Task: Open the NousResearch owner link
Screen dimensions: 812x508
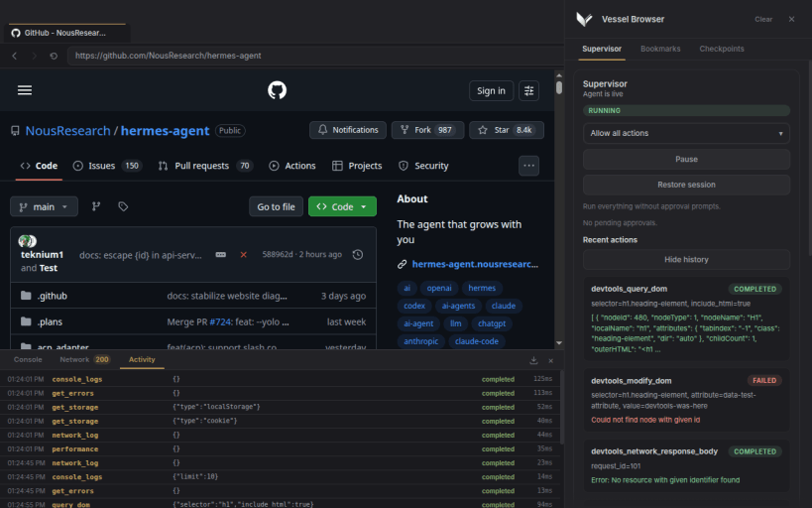Action: (x=67, y=131)
